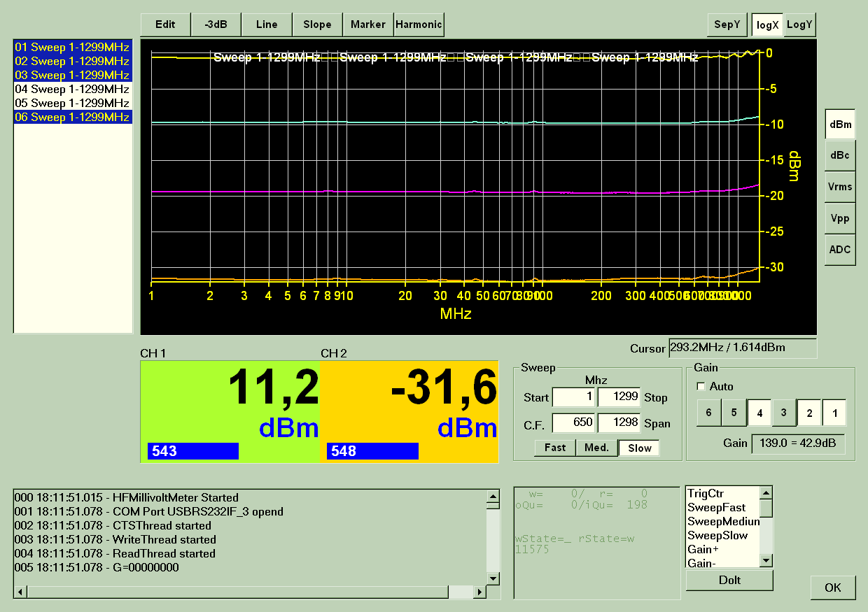Click the Edit button
Image resolution: width=868 pixels, height=612 pixels.
(x=165, y=24)
